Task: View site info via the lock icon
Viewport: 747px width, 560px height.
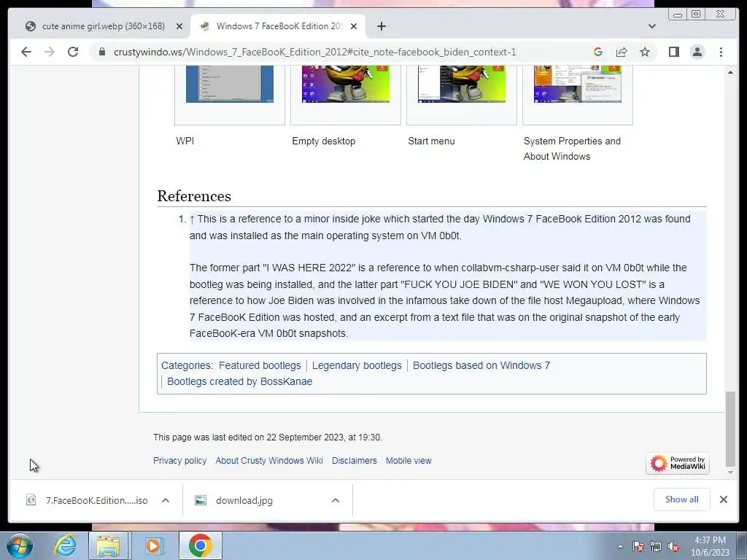Action: [x=102, y=52]
